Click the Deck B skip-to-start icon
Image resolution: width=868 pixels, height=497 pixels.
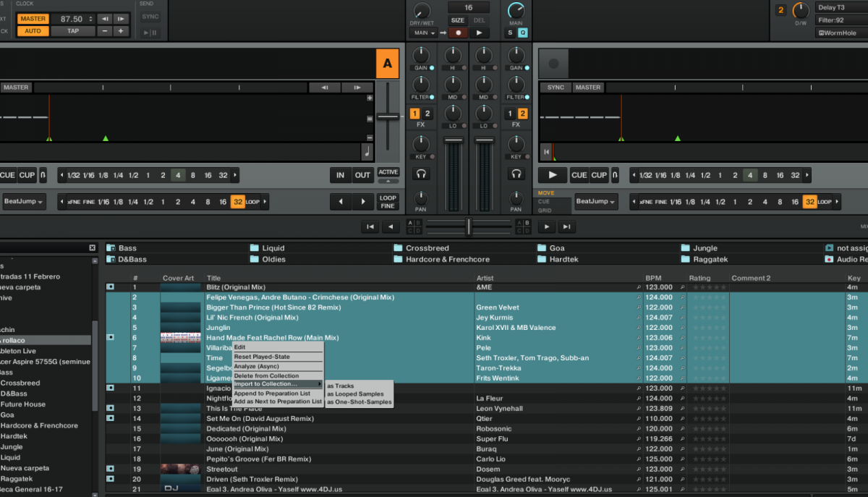coord(546,152)
